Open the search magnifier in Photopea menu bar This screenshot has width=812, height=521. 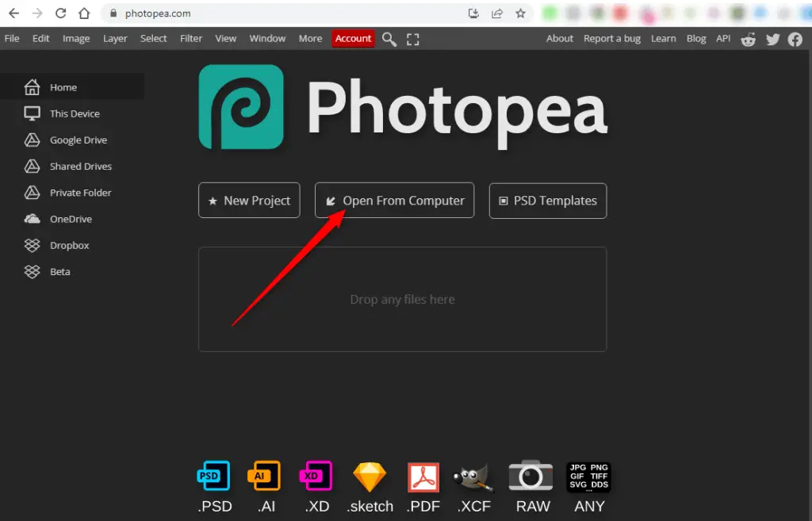(x=389, y=39)
